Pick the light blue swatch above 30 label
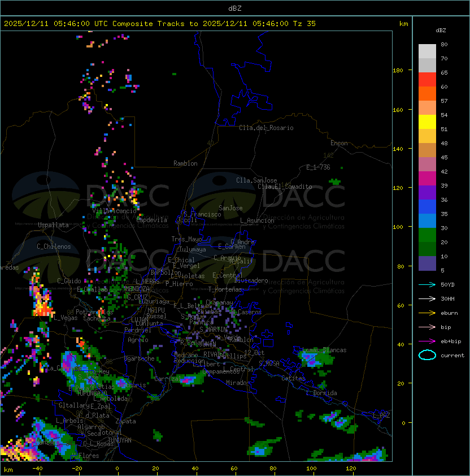 coord(427,220)
